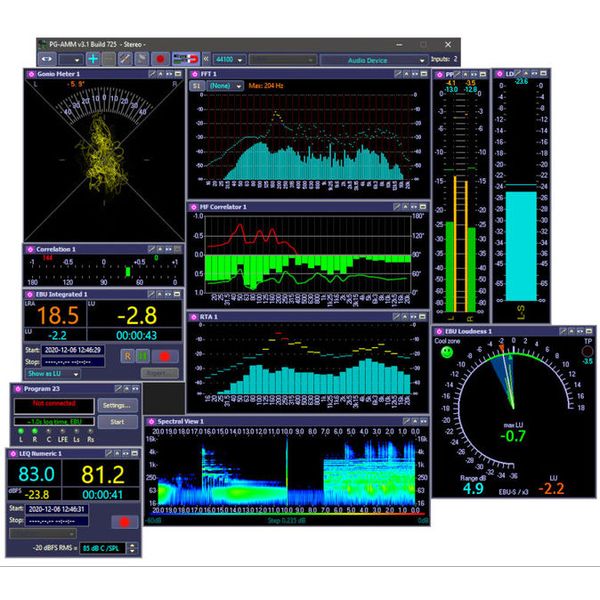Pause EBU Integrated measurement with green pause button
This screenshot has height=600, width=600.
click(143, 356)
